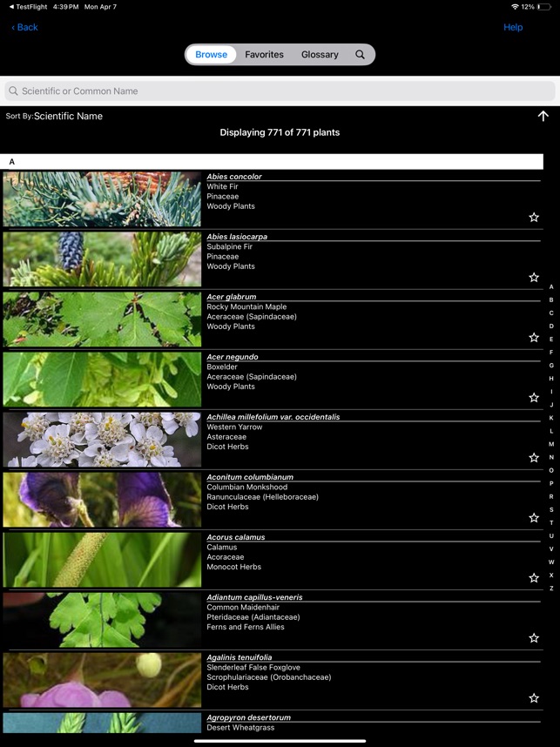Open the Abies concolor photo thumbnail
This screenshot has height=747, width=560.
point(102,199)
